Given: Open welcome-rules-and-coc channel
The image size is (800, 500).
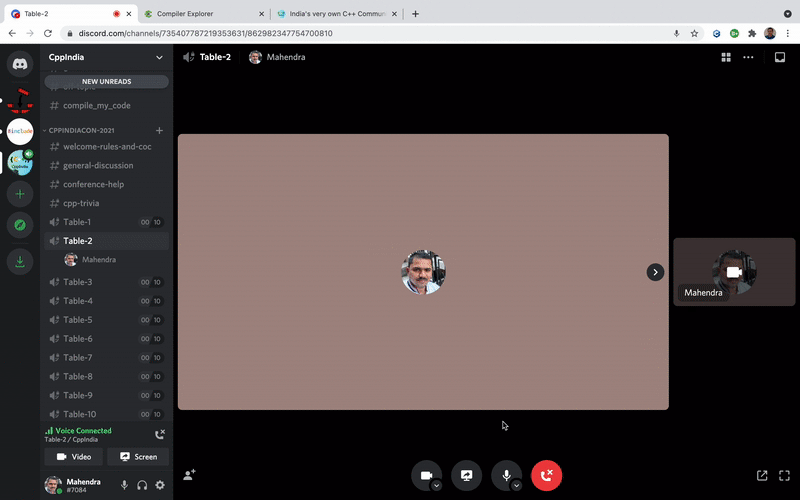Looking at the screenshot, I should (107, 146).
